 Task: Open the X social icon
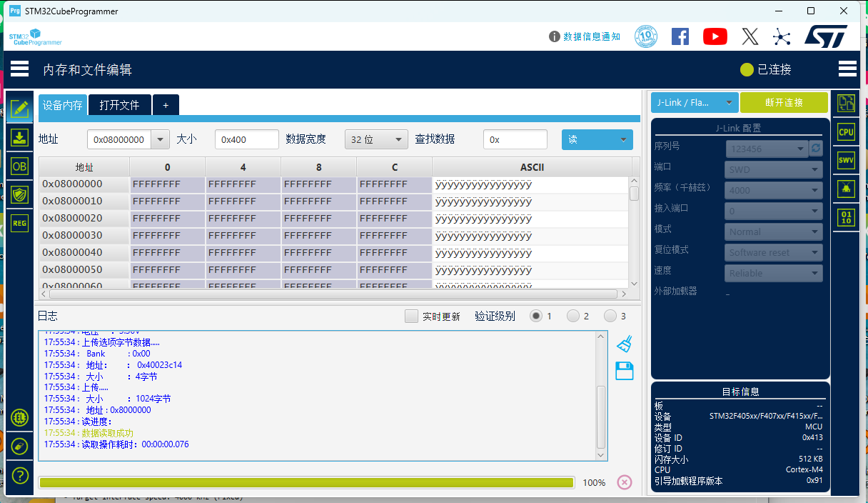(x=750, y=36)
